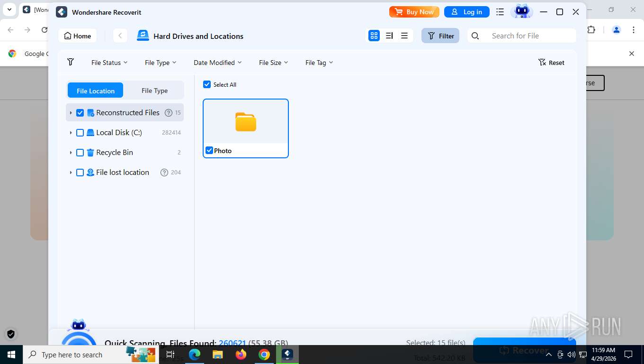
Task: Open Firefox from the taskbar
Action: [241, 355]
